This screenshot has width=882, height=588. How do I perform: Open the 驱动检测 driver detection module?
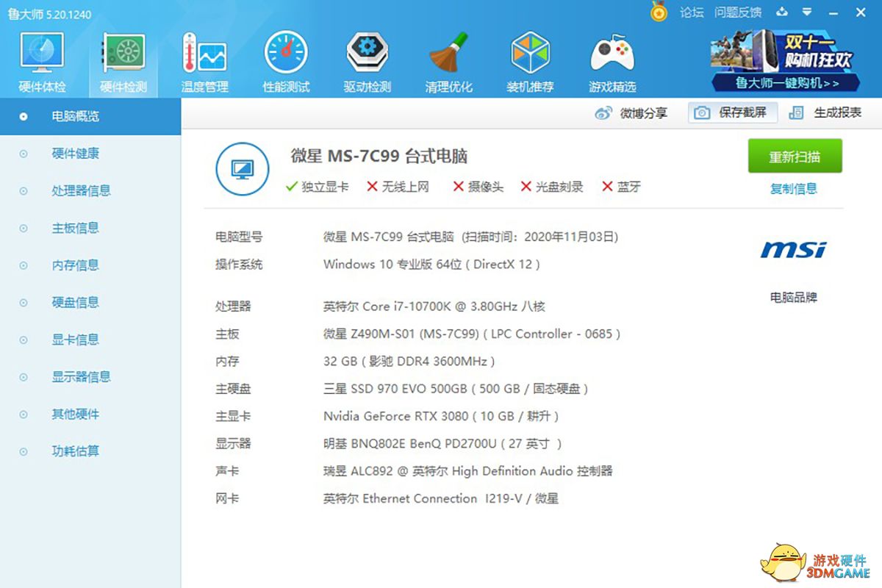367,63
